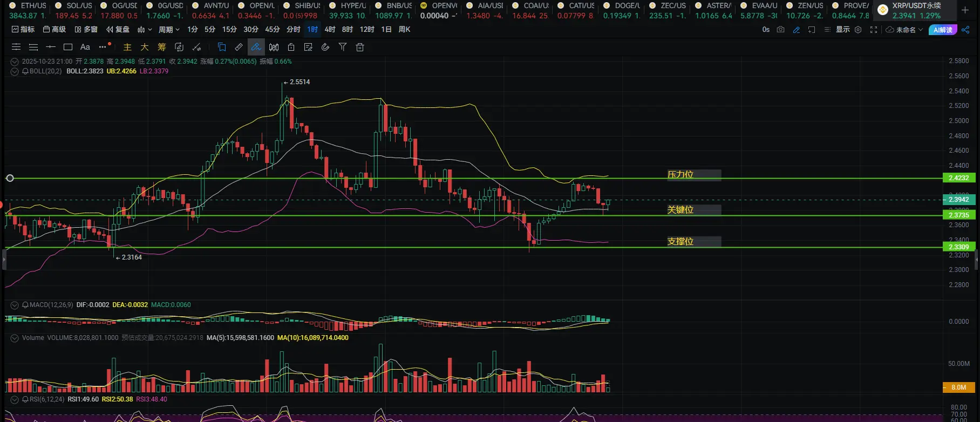
Task: Open the hexagon settings icon
Action: [x=858, y=30]
